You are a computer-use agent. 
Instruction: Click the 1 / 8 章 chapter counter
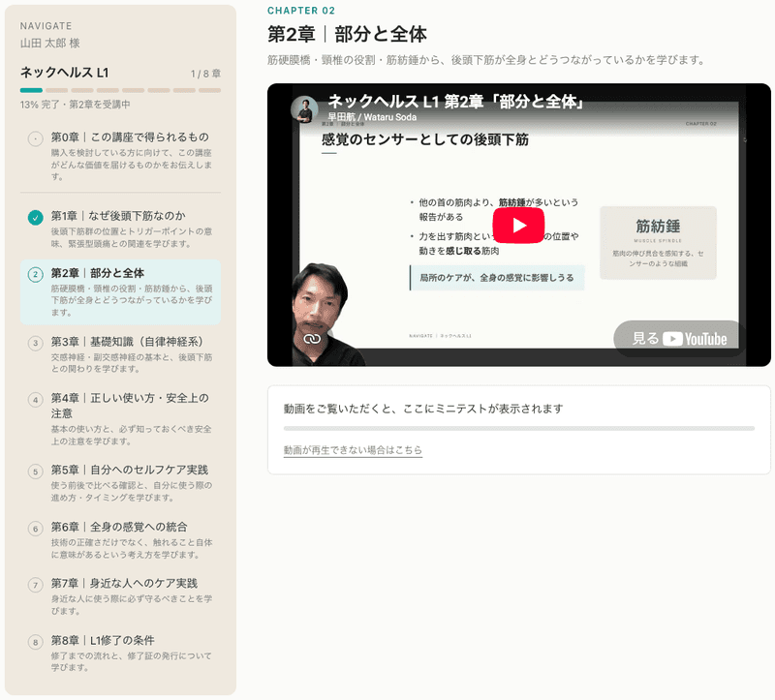pyautogui.click(x=205, y=74)
